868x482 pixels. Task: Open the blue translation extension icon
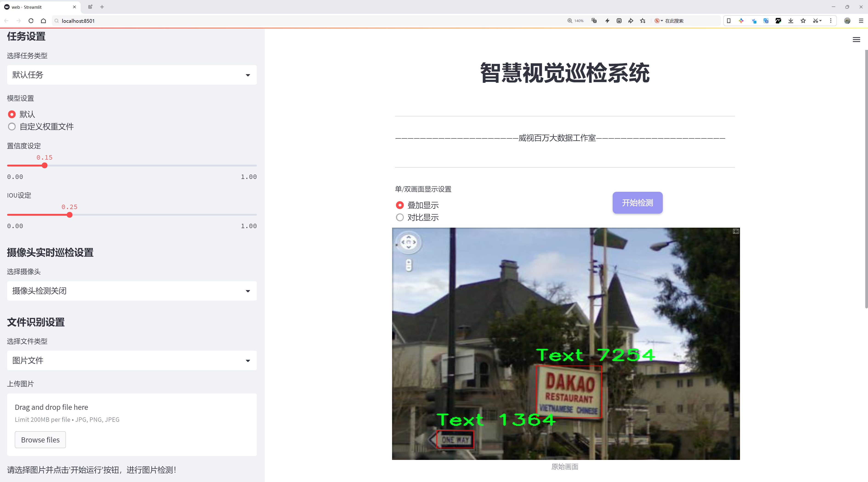766,20
